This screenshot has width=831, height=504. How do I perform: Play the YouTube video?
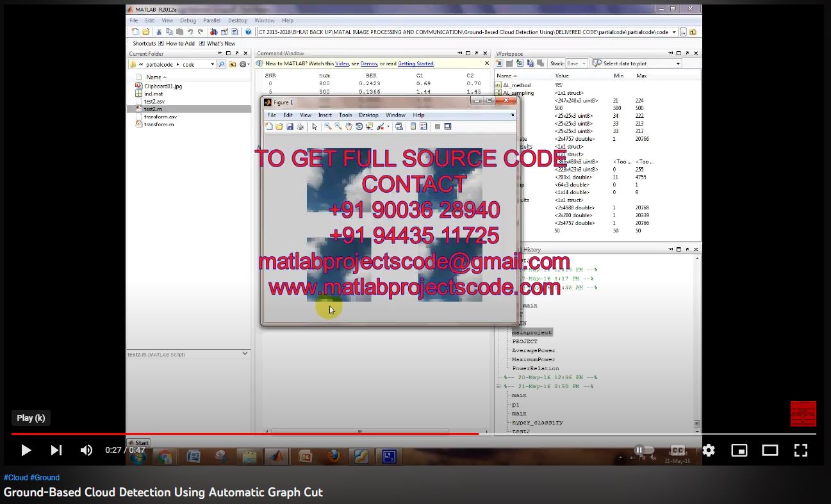[x=26, y=450]
